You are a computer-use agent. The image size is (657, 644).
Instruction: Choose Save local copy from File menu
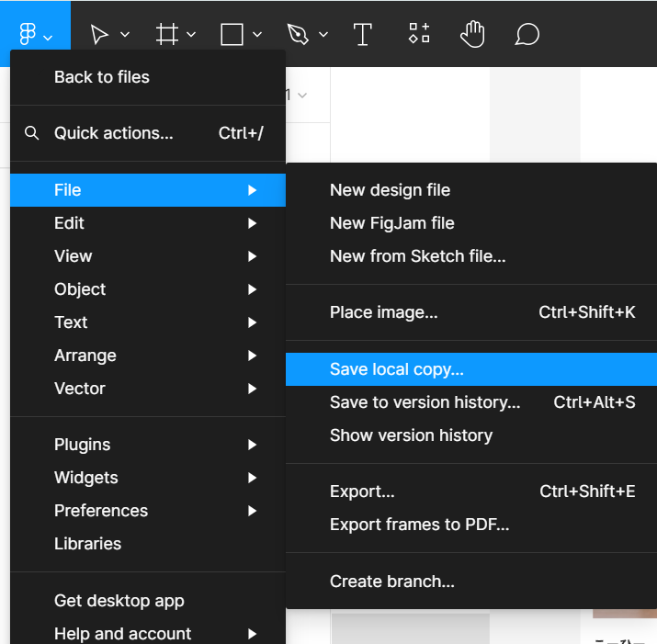(x=397, y=369)
